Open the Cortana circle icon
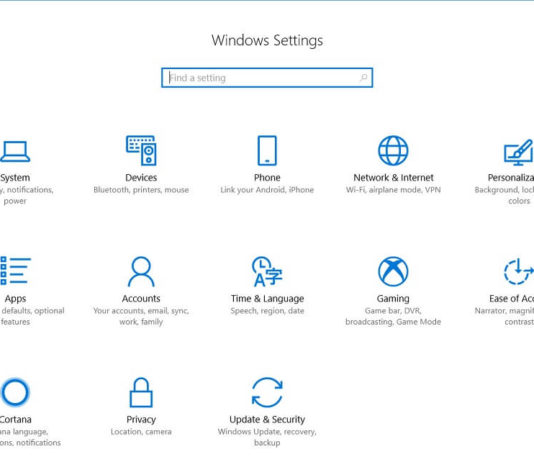The image size is (534, 462). click(15, 392)
